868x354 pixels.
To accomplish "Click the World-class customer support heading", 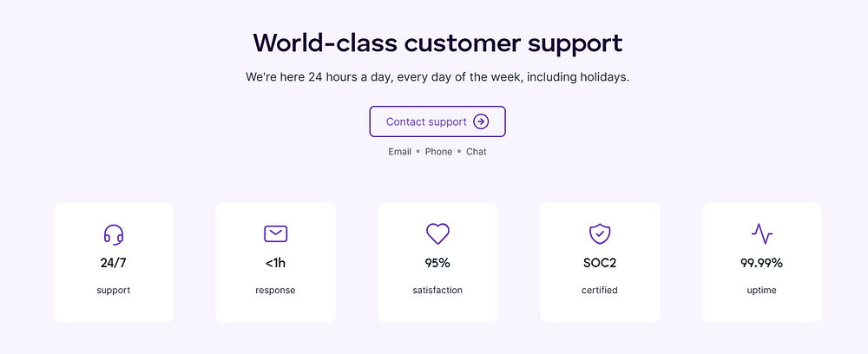I will [x=437, y=43].
